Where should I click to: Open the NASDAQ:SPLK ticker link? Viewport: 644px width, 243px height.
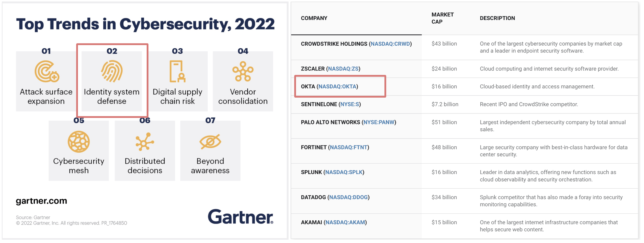coord(344,172)
